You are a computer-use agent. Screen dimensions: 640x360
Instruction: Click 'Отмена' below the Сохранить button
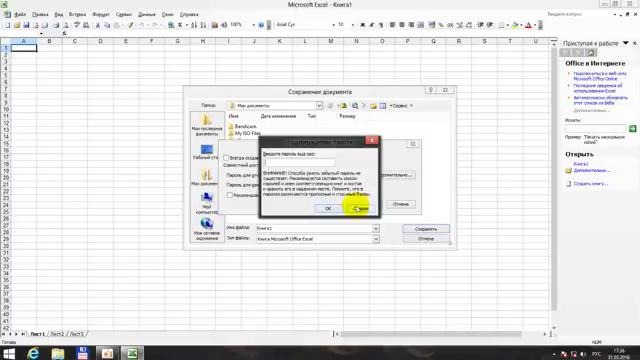426,239
